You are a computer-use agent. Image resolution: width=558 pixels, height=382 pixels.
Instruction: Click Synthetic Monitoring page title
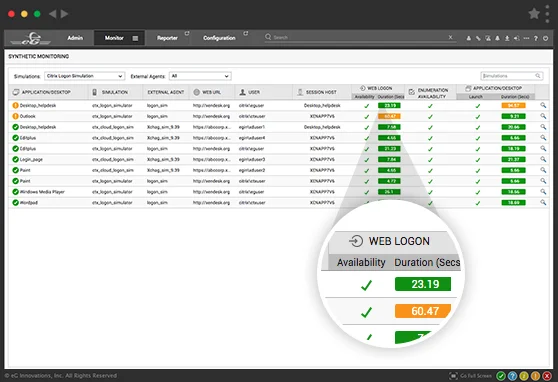[x=38, y=56]
